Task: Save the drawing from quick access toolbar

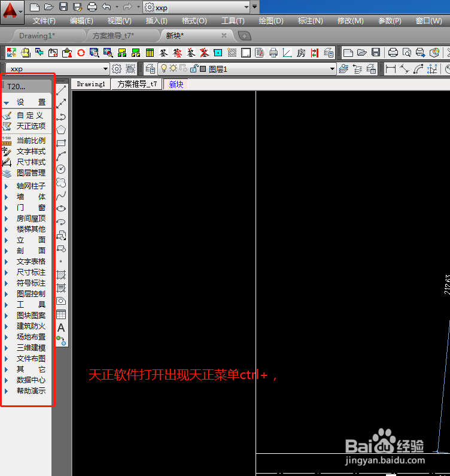Action: [x=63, y=7]
